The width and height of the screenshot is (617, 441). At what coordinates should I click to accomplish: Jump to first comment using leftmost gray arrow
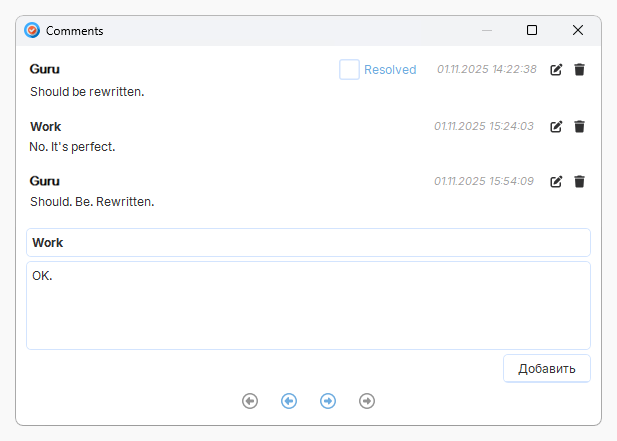(x=250, y=401)
